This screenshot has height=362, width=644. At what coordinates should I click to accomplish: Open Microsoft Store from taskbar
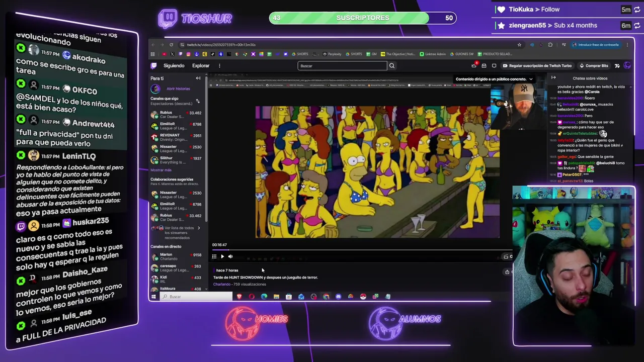click(289, 297)
